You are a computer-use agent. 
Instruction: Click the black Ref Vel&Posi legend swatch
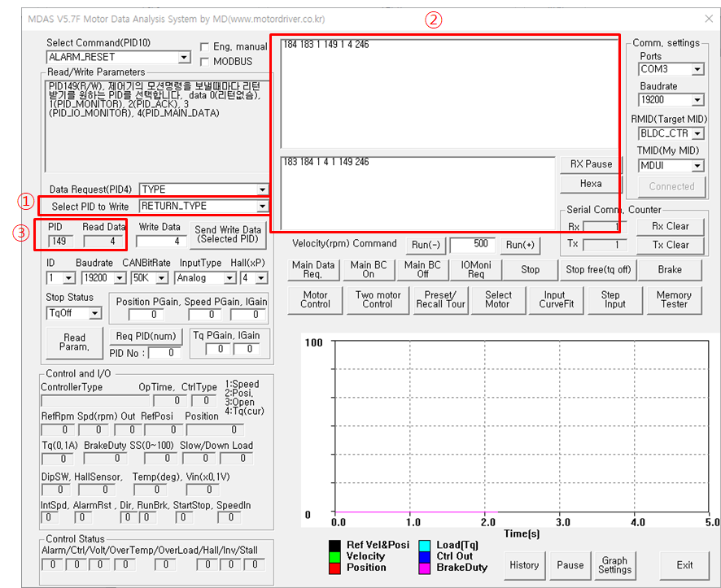pos(334,545)
